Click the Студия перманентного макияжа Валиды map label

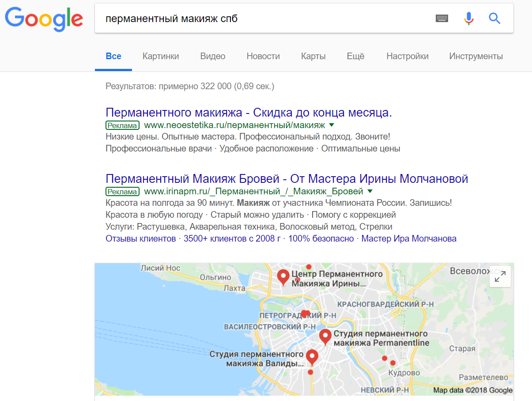coord(257,359)
